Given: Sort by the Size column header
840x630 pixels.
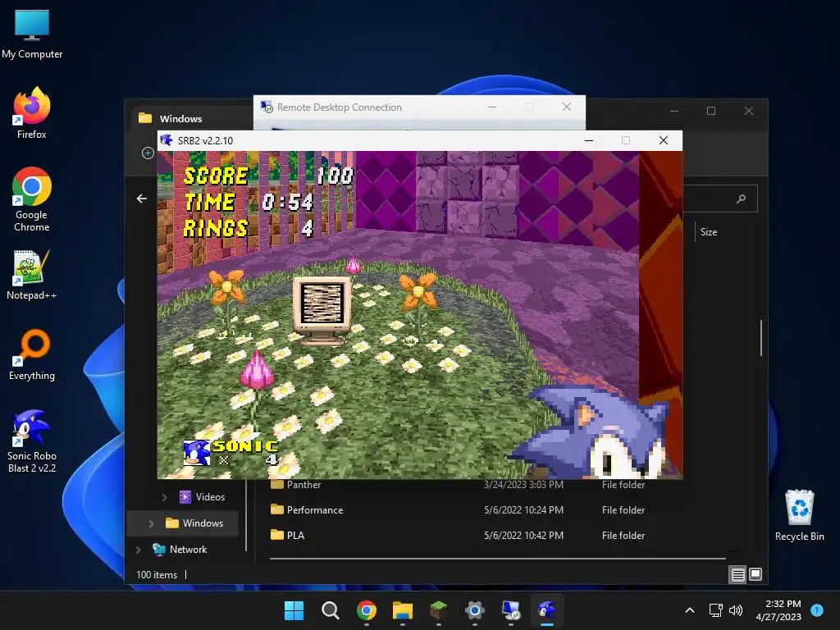Looking at the screenshot, I should pyautogui.click(x=708, y=232).
